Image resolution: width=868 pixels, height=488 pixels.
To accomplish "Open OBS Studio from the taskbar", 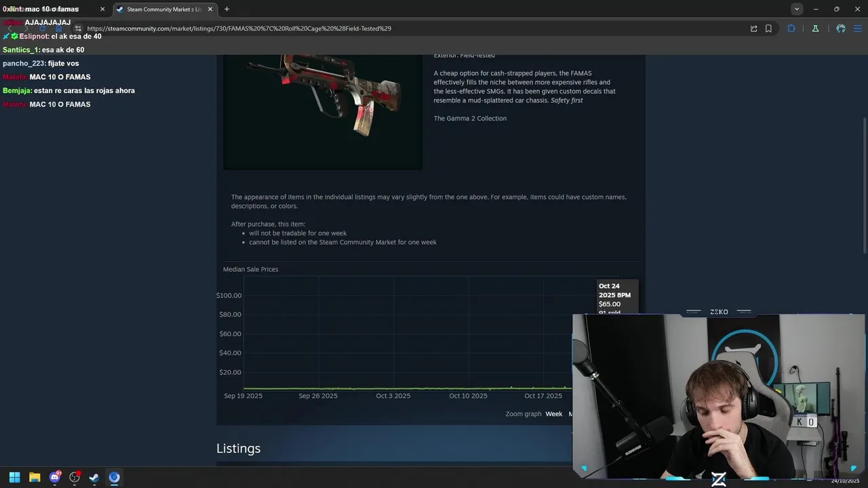I will pos(75,477).
